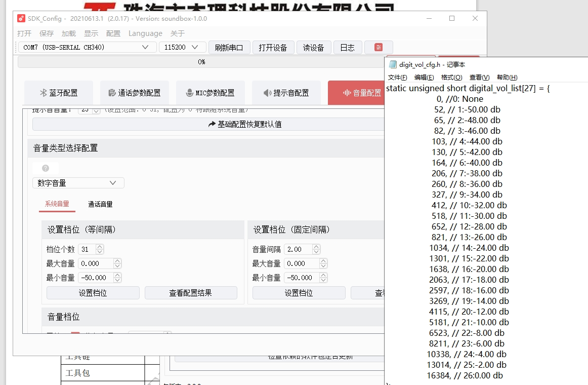Click the 打开设备 button
Screen dimensions: 588x385
[x=273, y=47]
